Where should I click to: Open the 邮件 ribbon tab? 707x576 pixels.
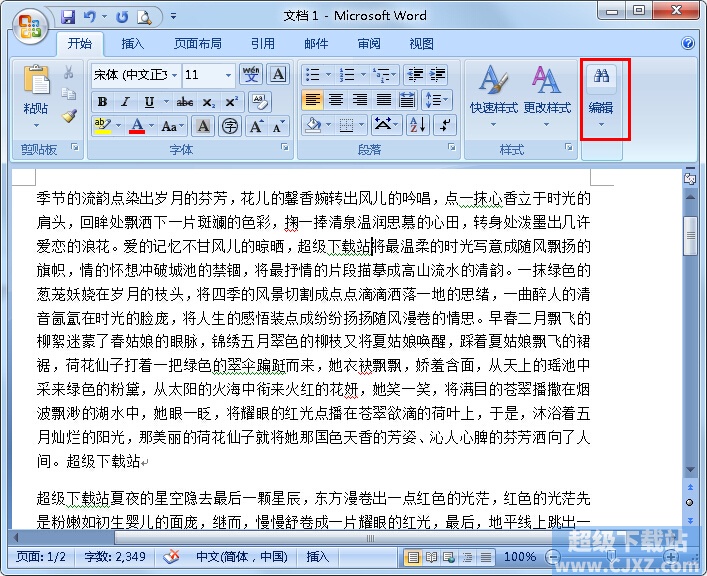tap(316, 44)
